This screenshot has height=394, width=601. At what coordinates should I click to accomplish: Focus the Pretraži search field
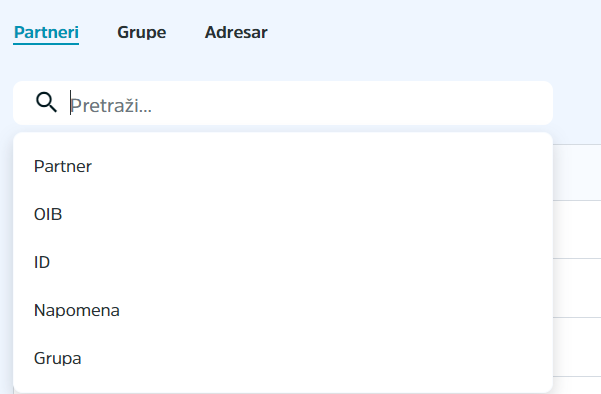tap(283, 103)
